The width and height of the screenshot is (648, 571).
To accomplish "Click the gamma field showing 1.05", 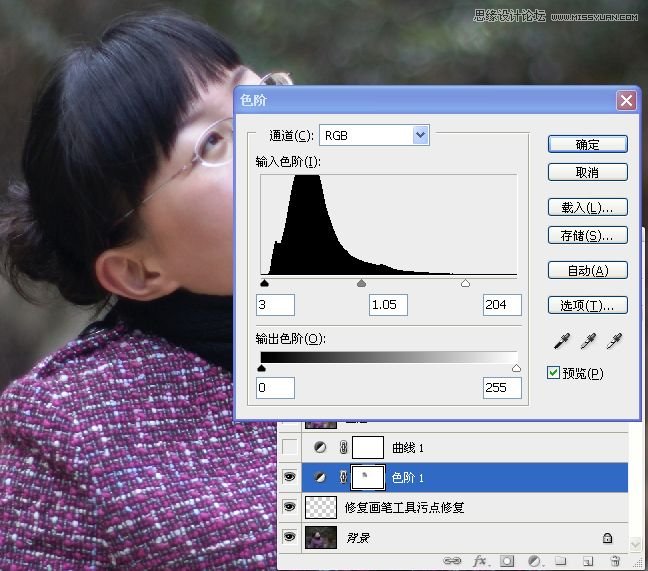I will [x=388, y=305].
